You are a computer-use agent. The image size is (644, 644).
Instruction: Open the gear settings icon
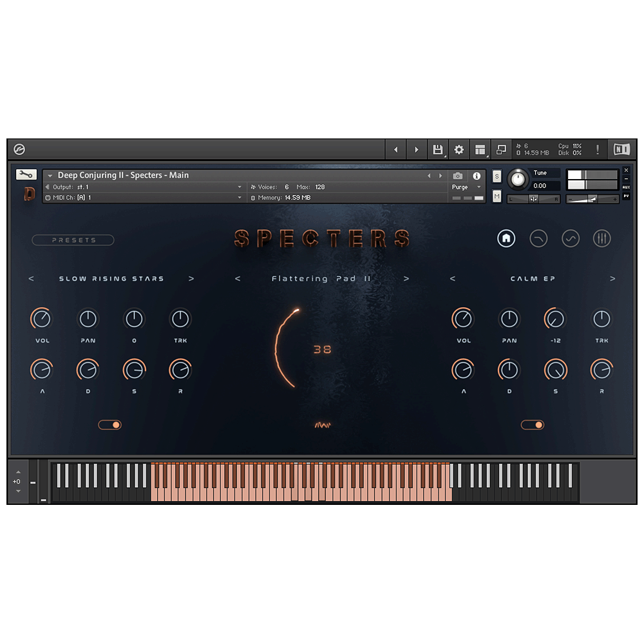(x=459, y=149)
